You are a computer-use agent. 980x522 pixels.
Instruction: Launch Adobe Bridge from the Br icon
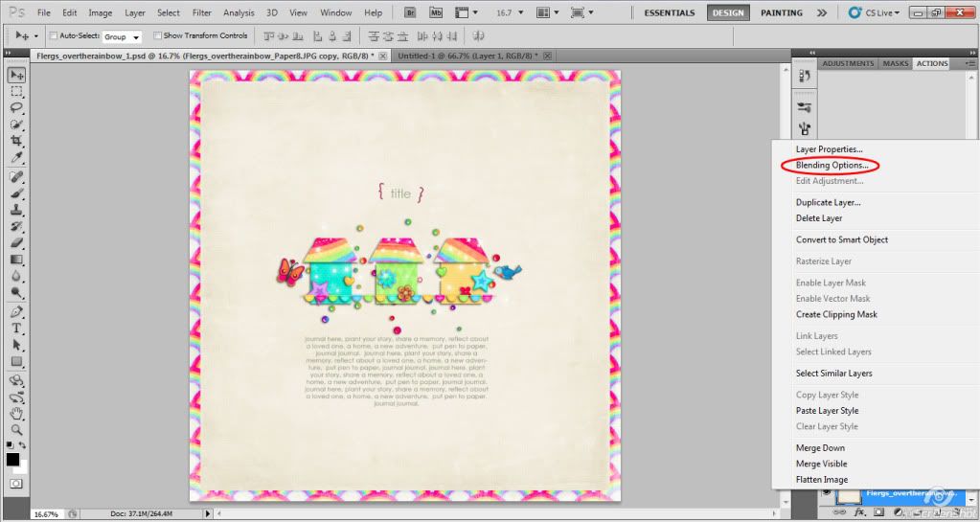(x=410, y=12)
